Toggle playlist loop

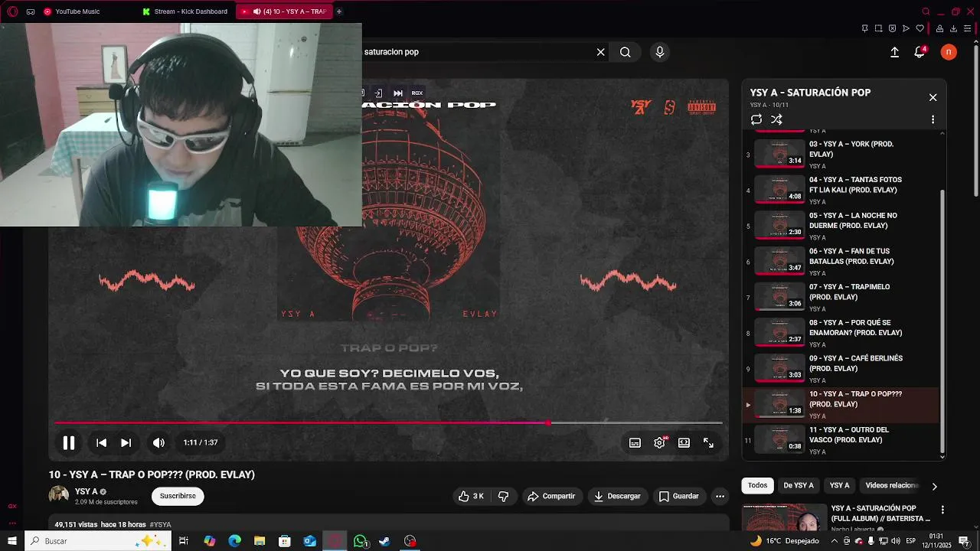756,119
